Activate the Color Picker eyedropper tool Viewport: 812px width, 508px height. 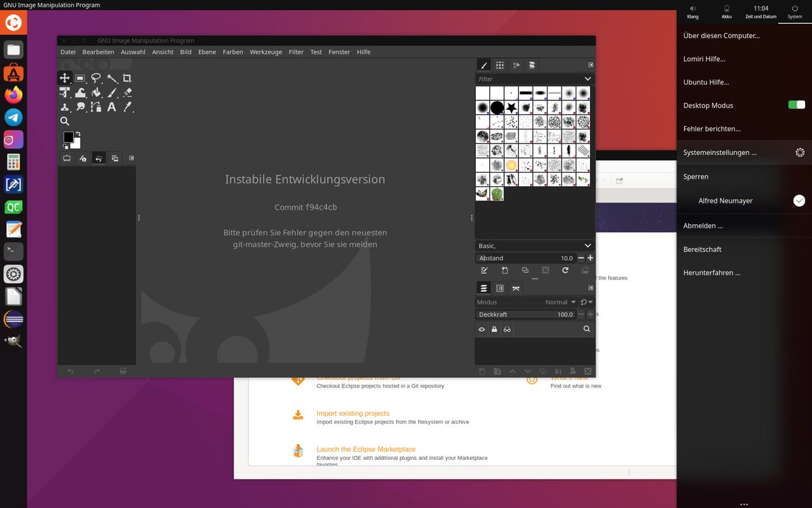128,107
